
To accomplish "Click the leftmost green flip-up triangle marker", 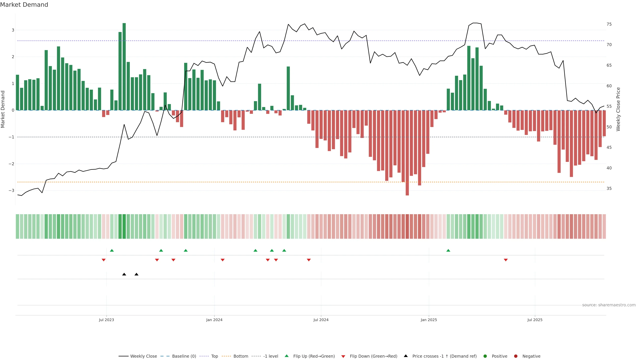I will pos(112,250).
